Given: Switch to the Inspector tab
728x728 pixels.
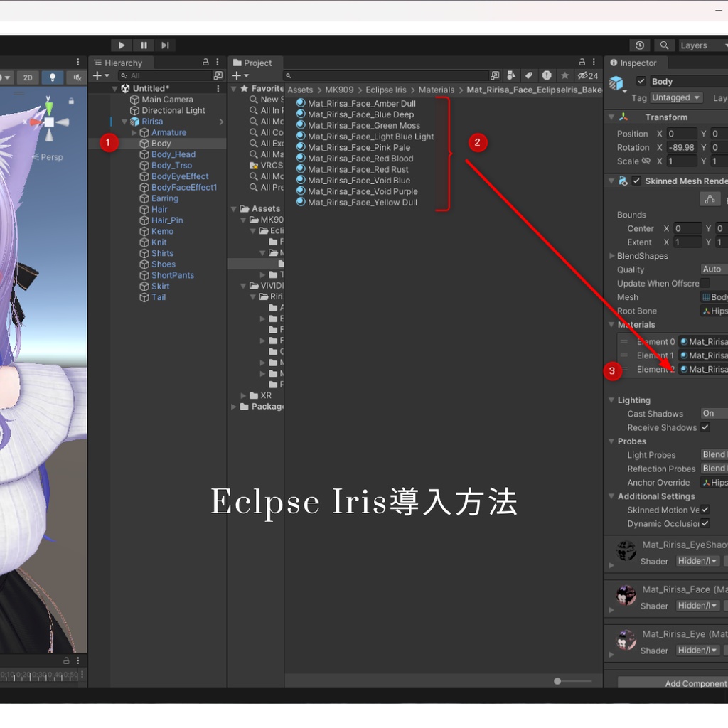Looking at the screenshot, I should tap(633, 63).
